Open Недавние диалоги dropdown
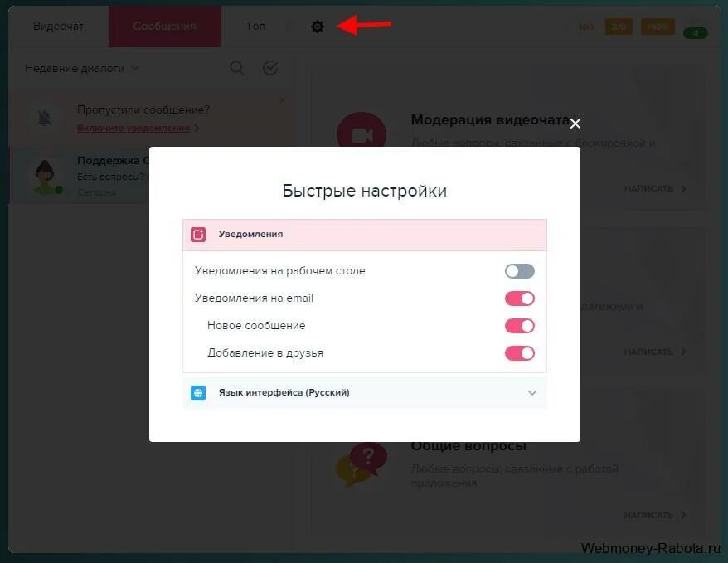 click(x=82, y=69)
